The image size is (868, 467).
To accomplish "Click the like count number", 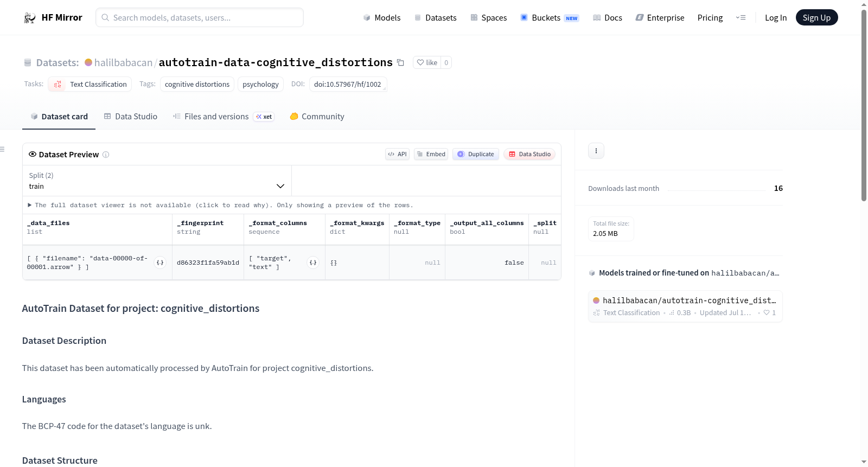I will click(x=446, y=62).
